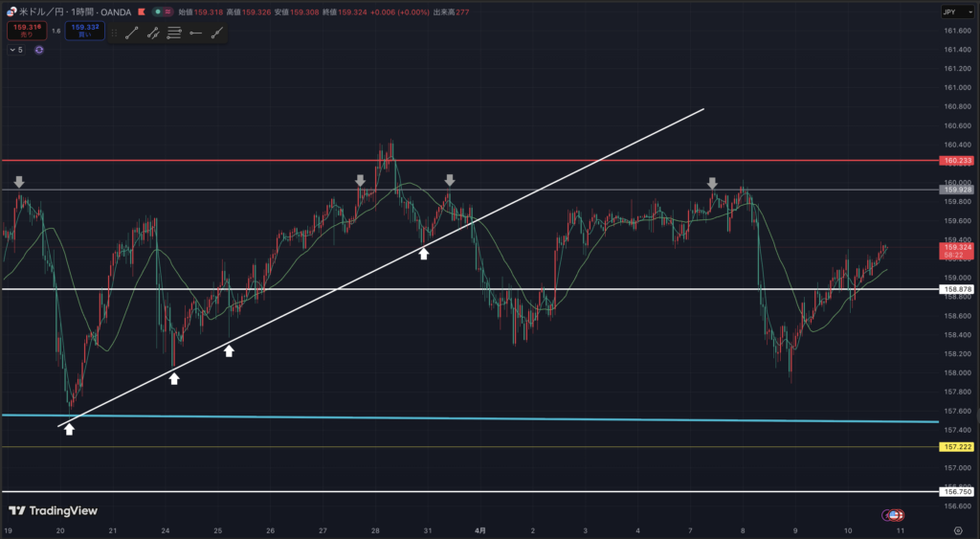Click the red flag icon beside OANDA
The image size is (980, 539).
143,11
